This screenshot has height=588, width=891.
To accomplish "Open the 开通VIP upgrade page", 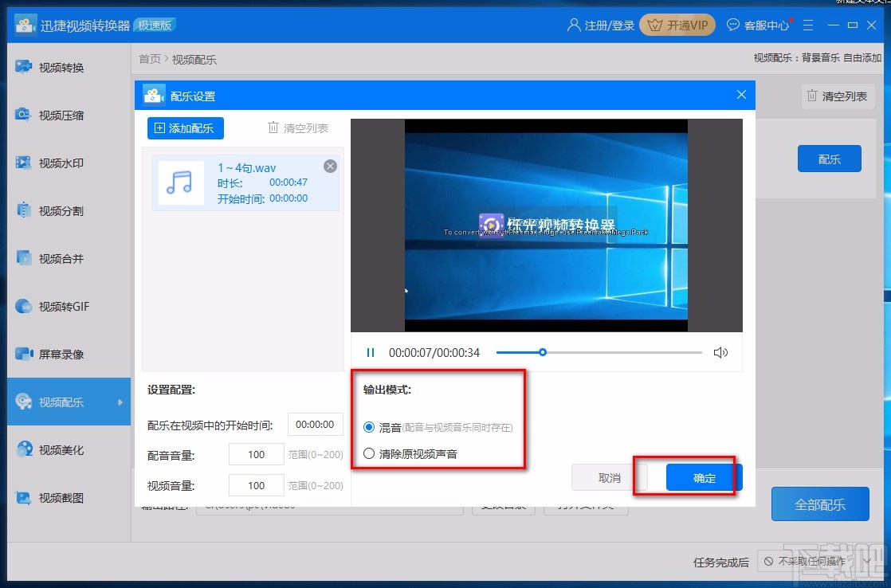I will point(677,25).
